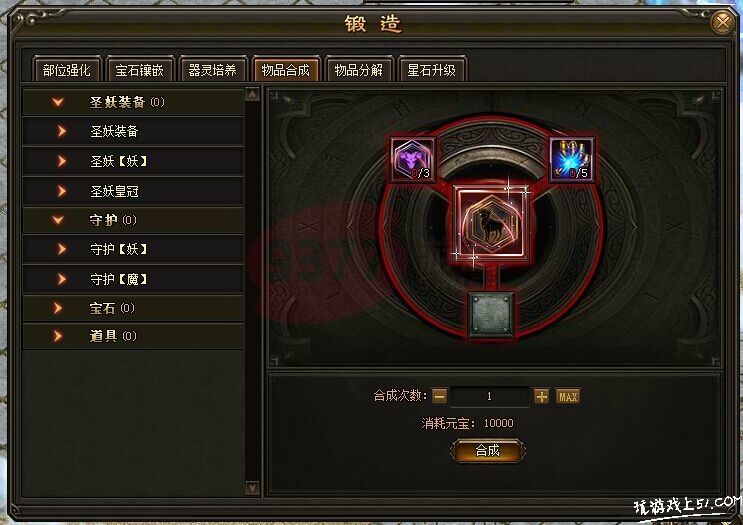743x525 pixels.
Task: Collapse the 圣妖装备 (0) category
Action: pos(133,102)
